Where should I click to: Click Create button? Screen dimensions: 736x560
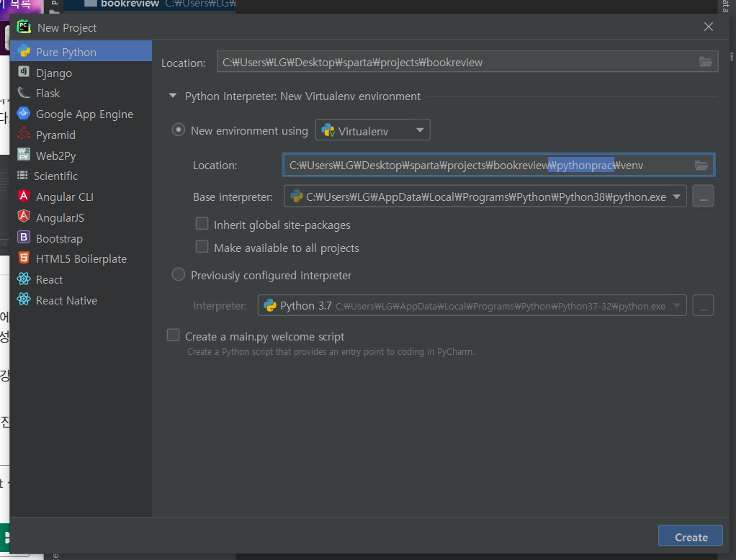click(x=691, y=536)
